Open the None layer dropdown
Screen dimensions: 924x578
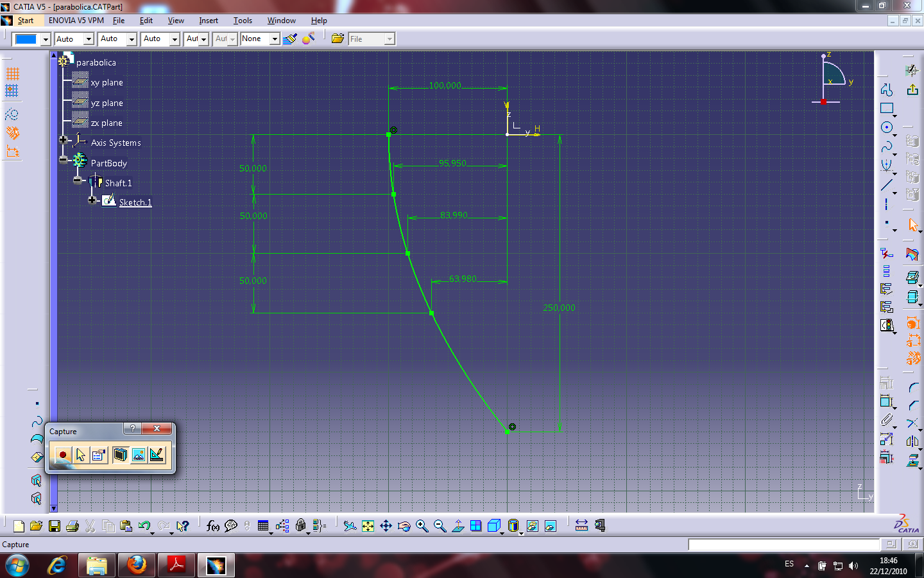point(275,39)
